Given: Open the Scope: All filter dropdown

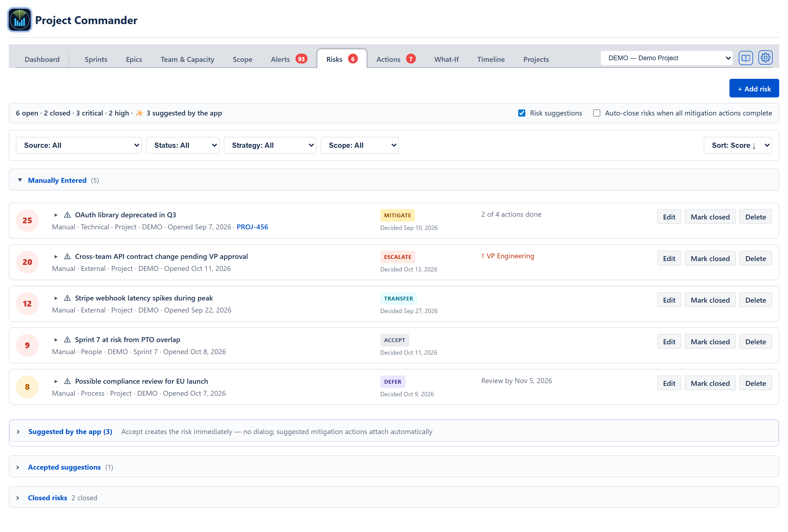Looking at the screenshot, I should [360, 146].
